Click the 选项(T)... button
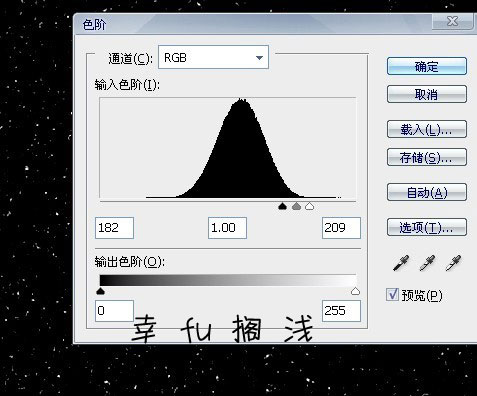 (x=427, y=227)
